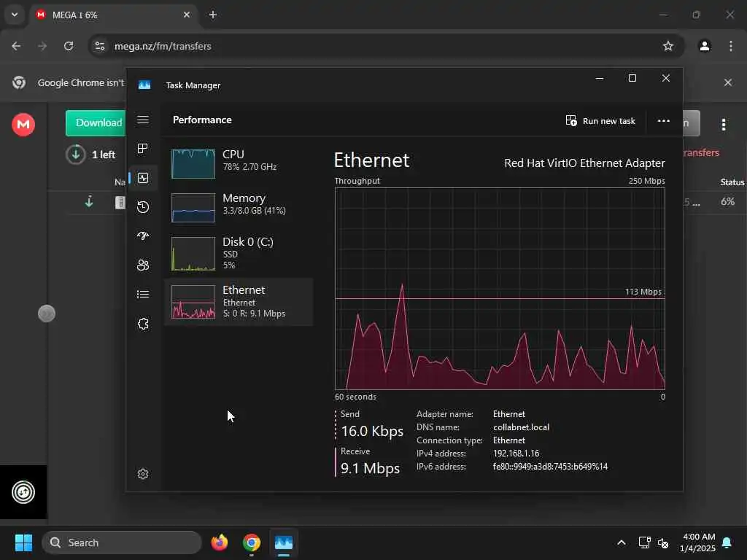
Task: Close the MEGA browser tab
Action: (187, 15)
